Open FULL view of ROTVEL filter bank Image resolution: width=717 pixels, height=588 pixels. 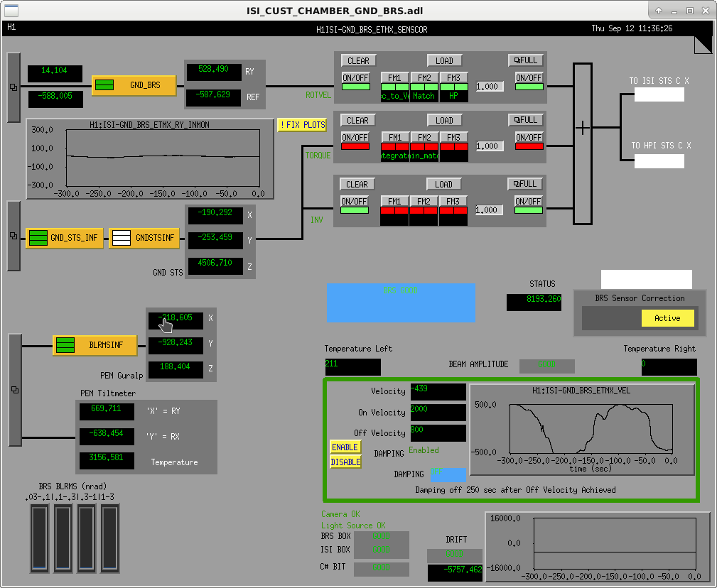click(x=526, y=60)
